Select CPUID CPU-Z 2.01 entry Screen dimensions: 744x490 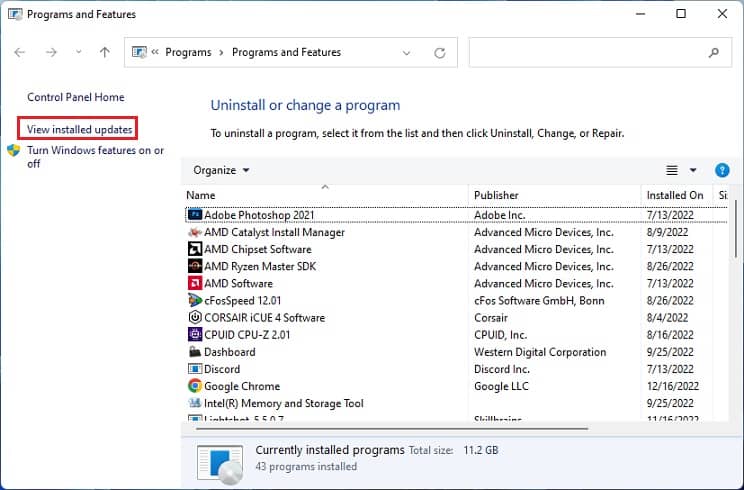(247, 335)
